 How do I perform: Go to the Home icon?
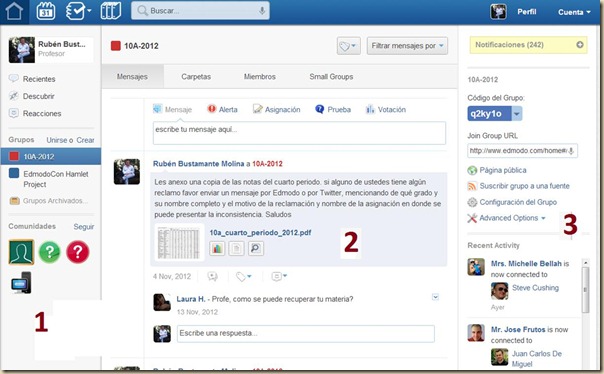[14, 11]
